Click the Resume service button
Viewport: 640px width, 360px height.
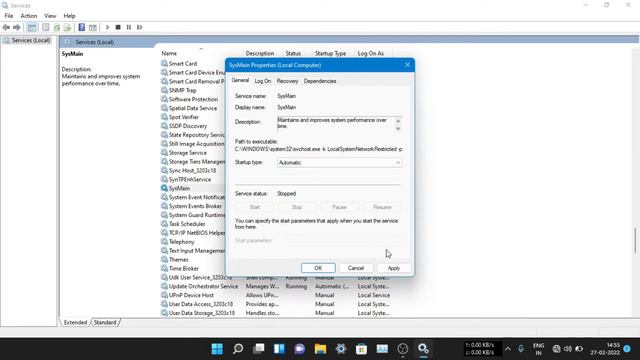(382, 207)
